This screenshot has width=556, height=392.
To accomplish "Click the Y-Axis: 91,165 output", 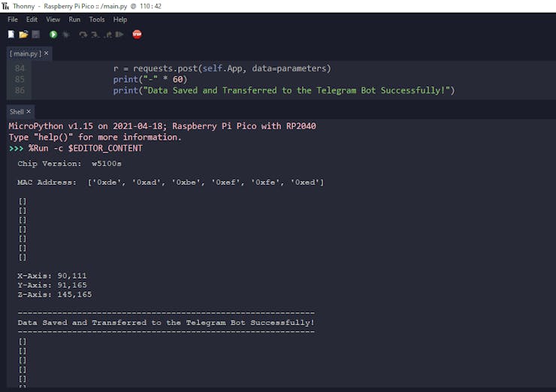I will (52, 285).
